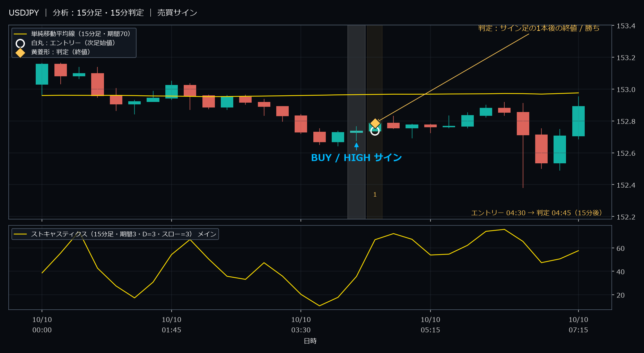Viewport: 644px width, 353px height.
Task: Click the last green candle at 07:15
Action: [x=578, y=121]
